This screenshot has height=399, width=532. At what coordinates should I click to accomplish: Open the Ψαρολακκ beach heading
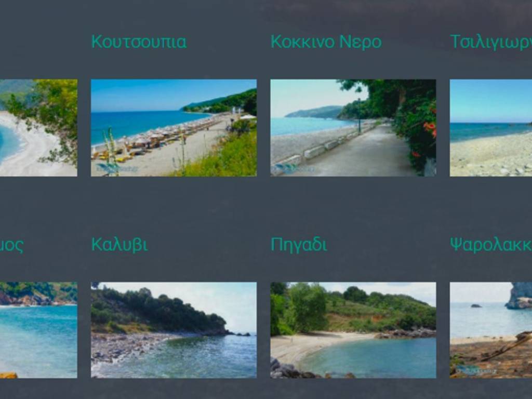[491, 245]
